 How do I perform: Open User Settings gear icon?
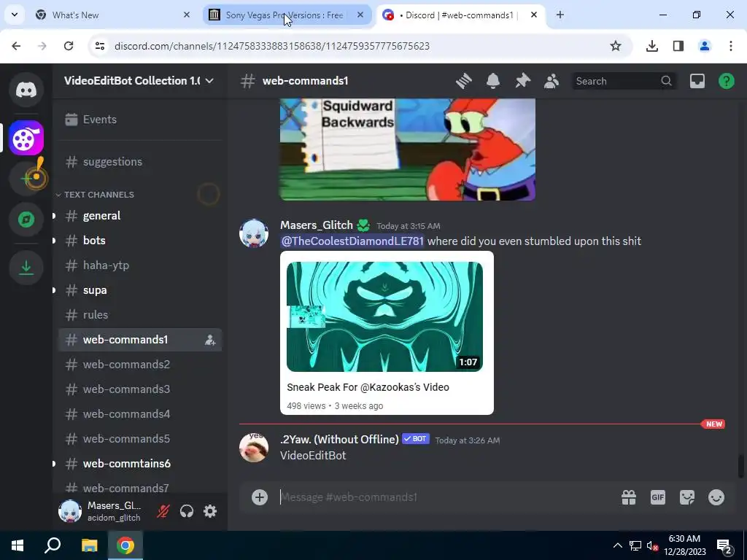pos(210,511)
